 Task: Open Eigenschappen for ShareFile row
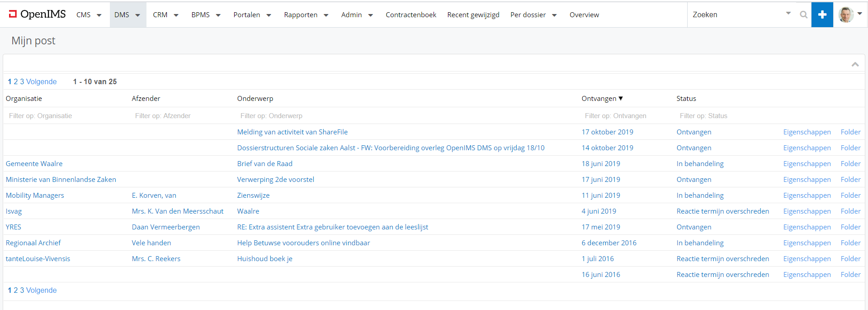[x=807, y=132]
